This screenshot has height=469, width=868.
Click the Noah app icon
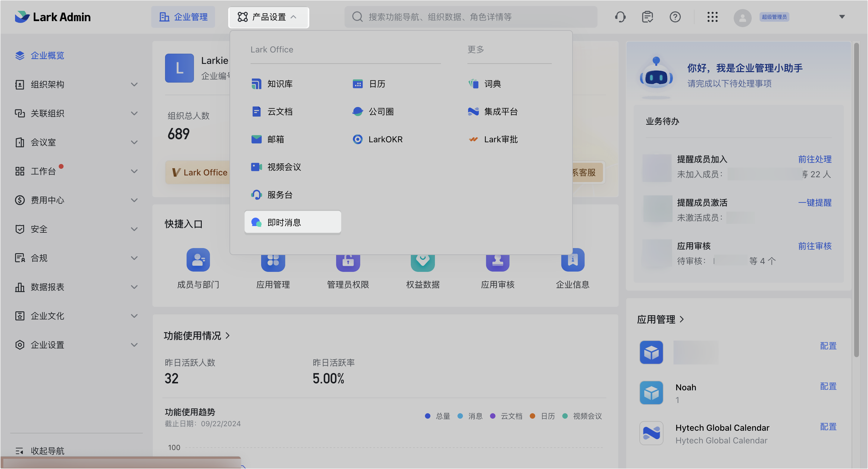[x=651, y=393]
